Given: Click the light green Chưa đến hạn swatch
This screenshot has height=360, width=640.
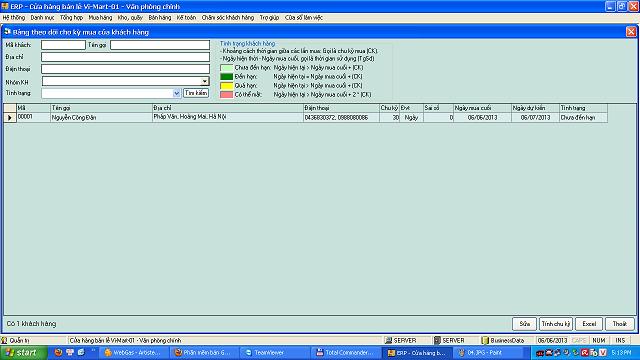Looking at the screenshot, I should click(227, 68).
